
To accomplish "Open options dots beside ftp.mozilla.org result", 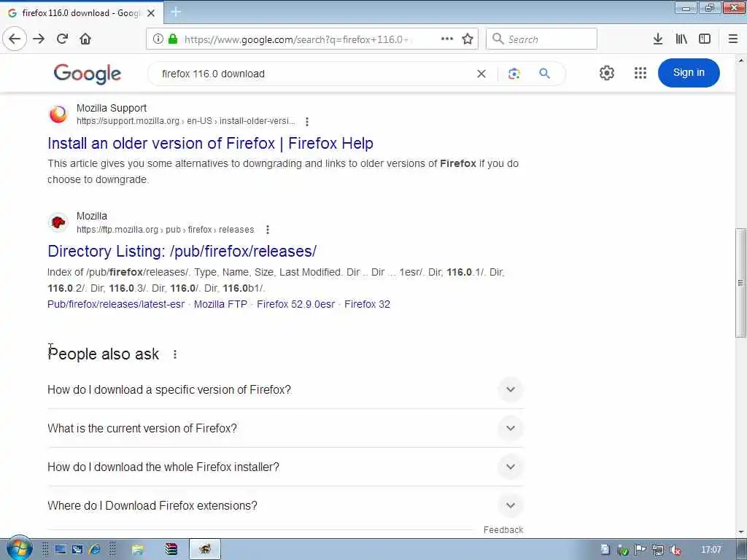I will click(x=267, y=230).
